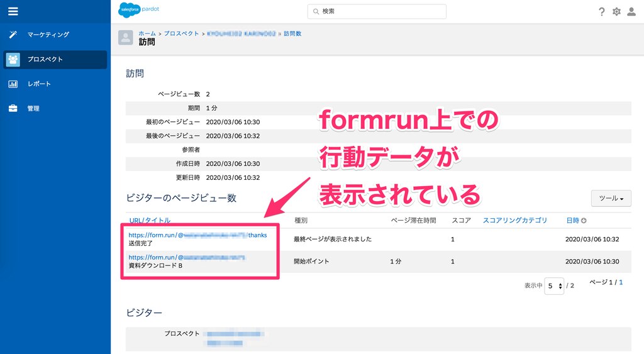644x354 pixels.
Task: Click sort arrow icon next to 日時
Action: click(584, 221)
